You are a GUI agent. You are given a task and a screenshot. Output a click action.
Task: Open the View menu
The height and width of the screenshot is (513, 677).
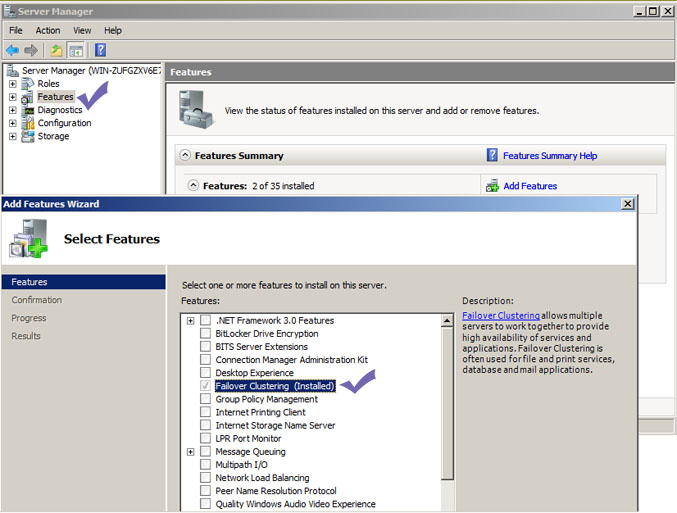click(82, 30)
